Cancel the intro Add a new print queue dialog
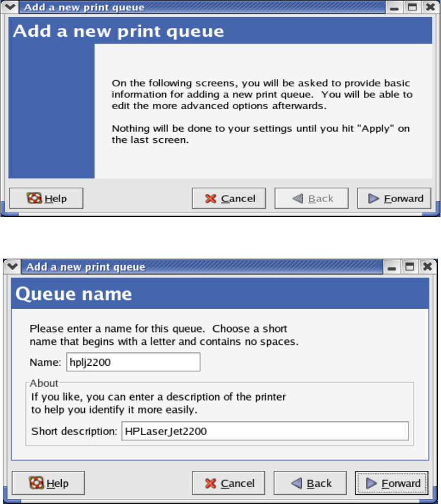This screenshot has height=504, width=441. 229,198
